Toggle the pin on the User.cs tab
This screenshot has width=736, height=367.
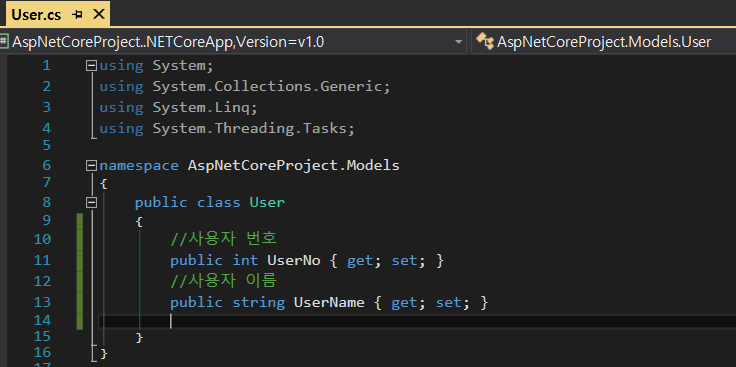(77, 15)
